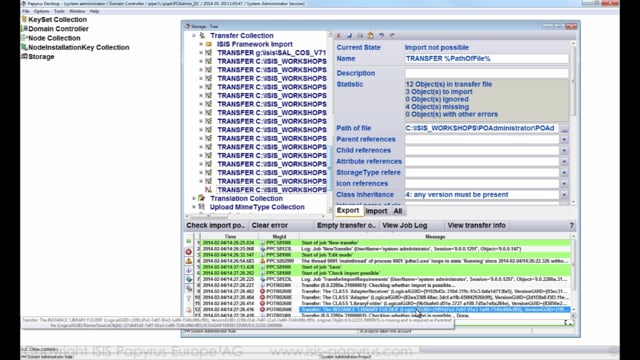Toggle the info filter icon beside log
The width and height of the screenshot is (640, 360).
[189, 270]
